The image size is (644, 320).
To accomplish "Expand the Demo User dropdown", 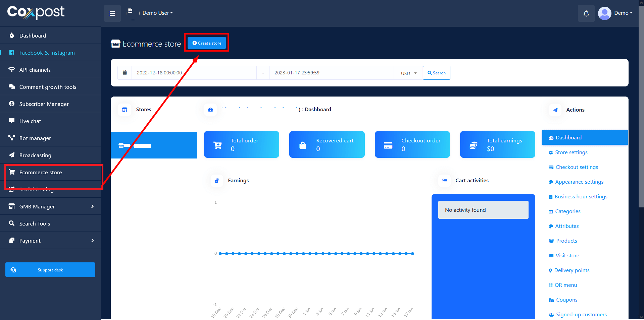I will (157, 13).
